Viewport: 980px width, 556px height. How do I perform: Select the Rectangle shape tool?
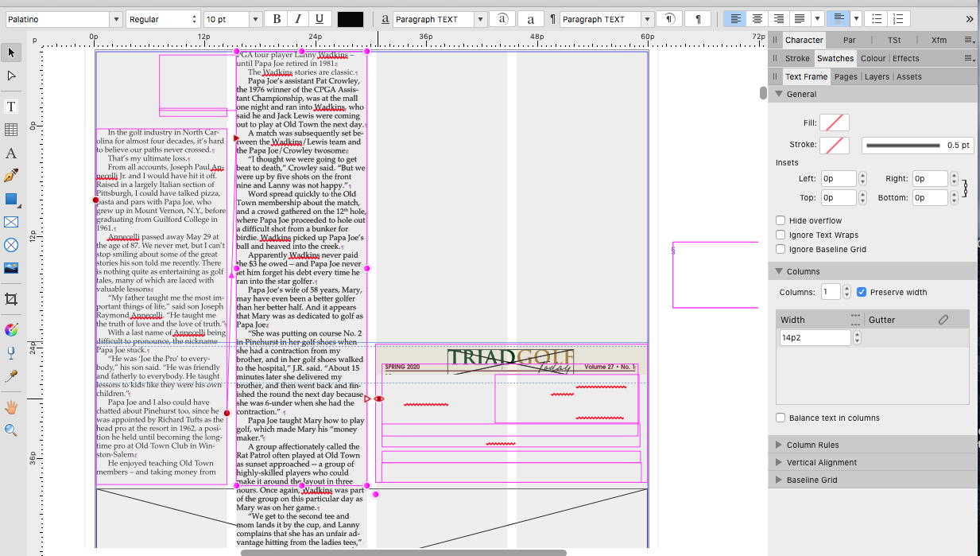(11, 199)
